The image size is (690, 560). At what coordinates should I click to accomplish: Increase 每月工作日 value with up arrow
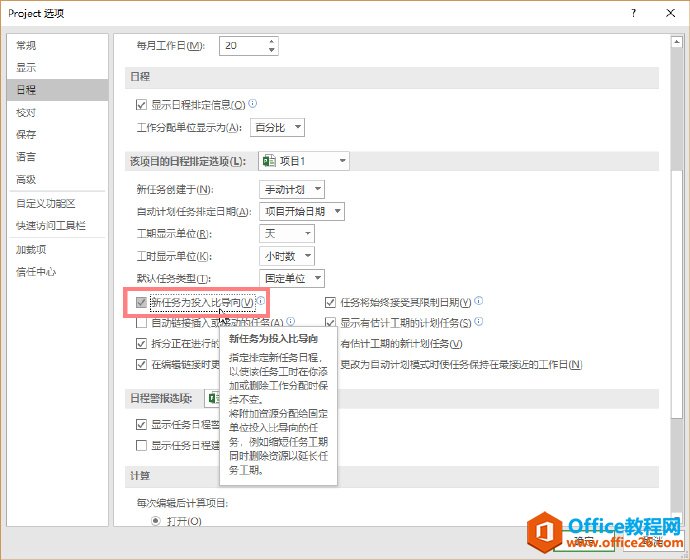click(272, 42)
